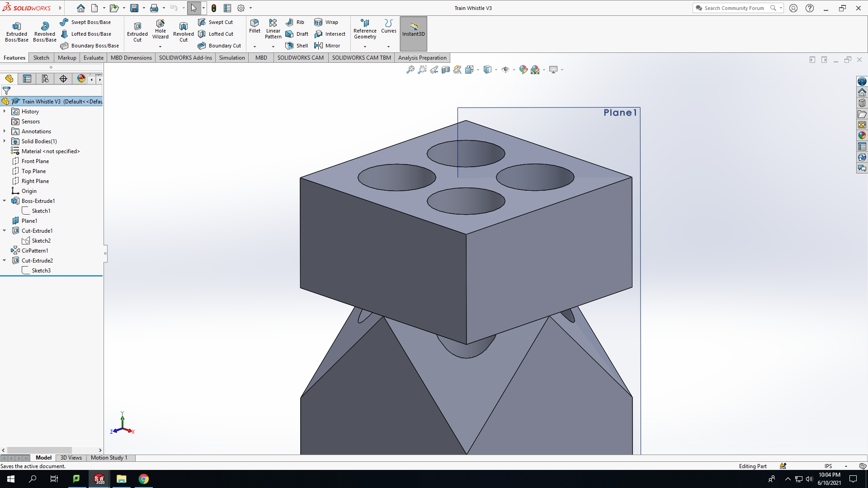This screenshot has height=488, width=868.
Task: Open the ConfigurationManager tab icon
Action: pyautogui.click(x=45, y=79)
